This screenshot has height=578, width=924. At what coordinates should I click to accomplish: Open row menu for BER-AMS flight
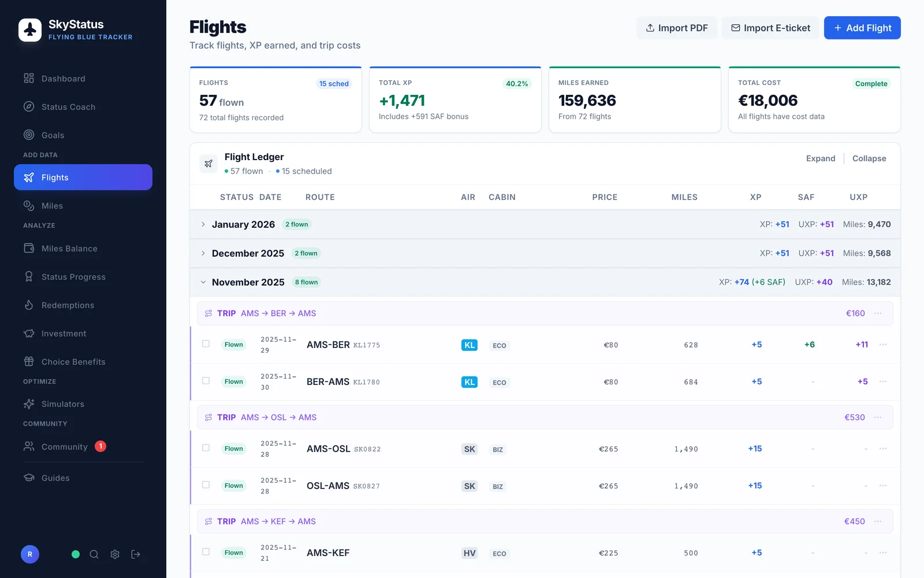coord(883,381)
